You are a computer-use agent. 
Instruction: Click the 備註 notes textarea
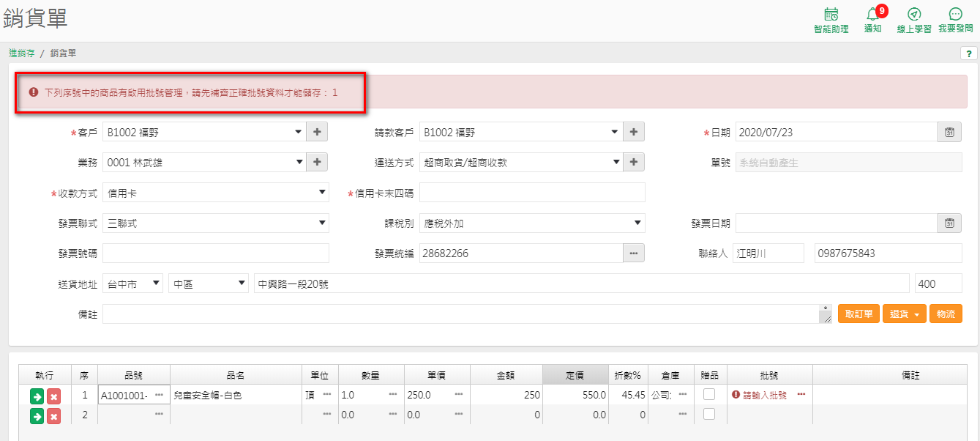pos(467,314)
